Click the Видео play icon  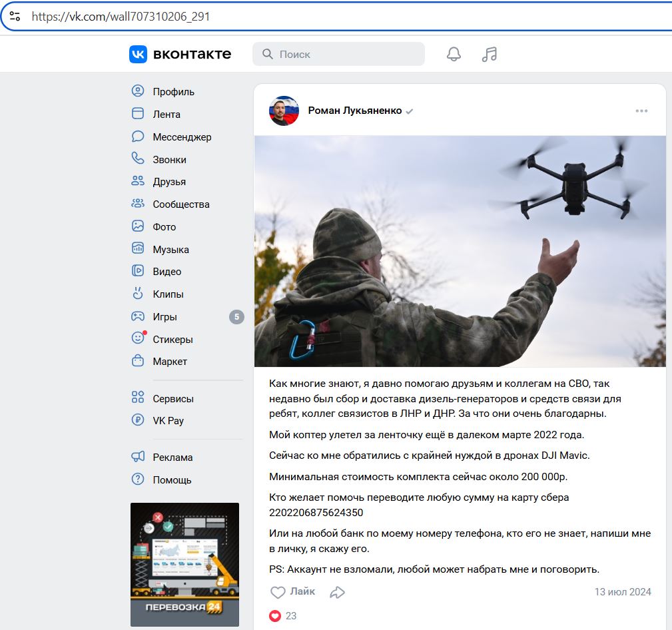(138, 270)
